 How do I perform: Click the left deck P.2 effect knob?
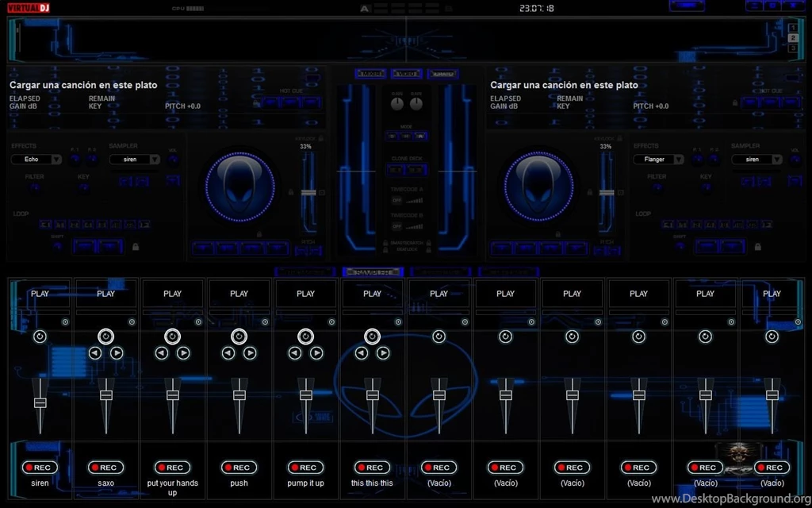point(92,160)
